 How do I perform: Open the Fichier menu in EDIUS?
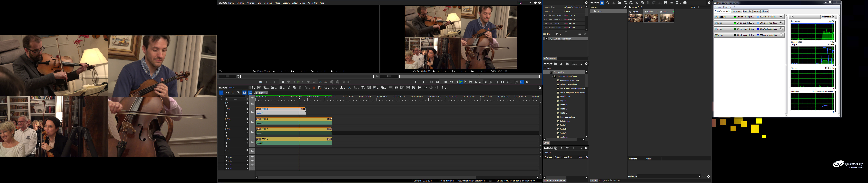(x=231, y=3)
